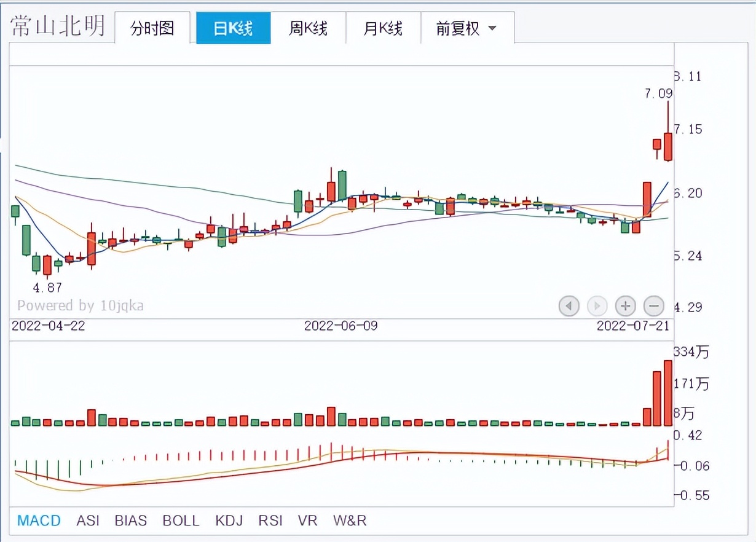
Task: Click the tallest red volume bar
Action: click(x=668, y=393)
